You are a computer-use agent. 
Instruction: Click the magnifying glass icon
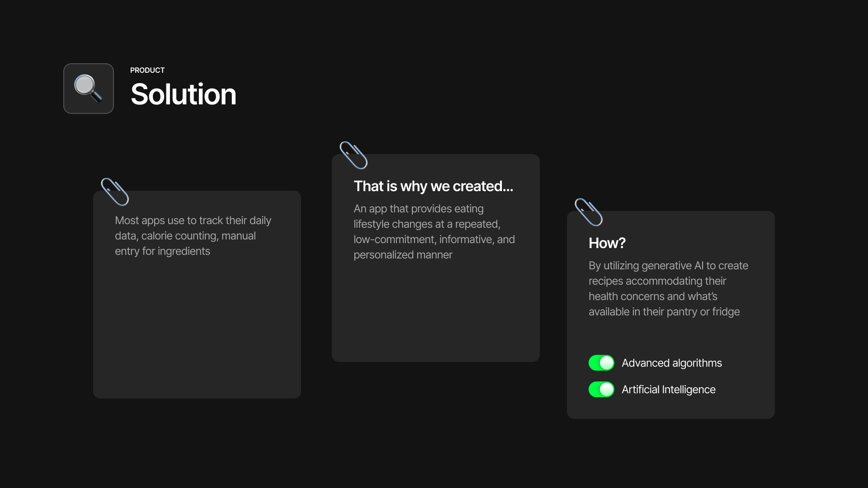click(88, 89)
